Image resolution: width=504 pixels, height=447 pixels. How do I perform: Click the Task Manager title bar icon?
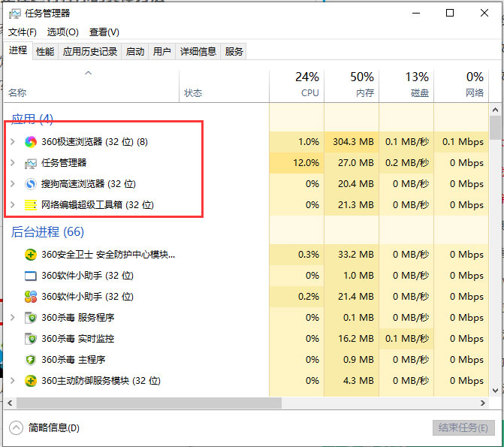pos(14,14)
